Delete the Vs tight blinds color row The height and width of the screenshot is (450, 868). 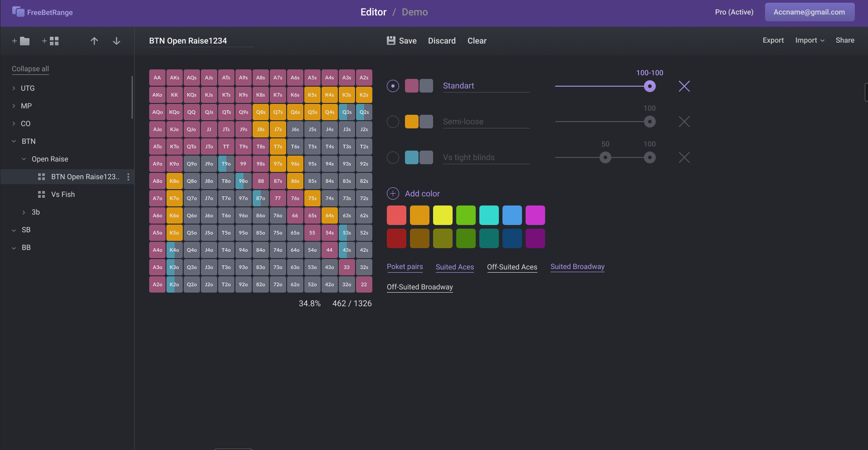click(x=684, y=157)
